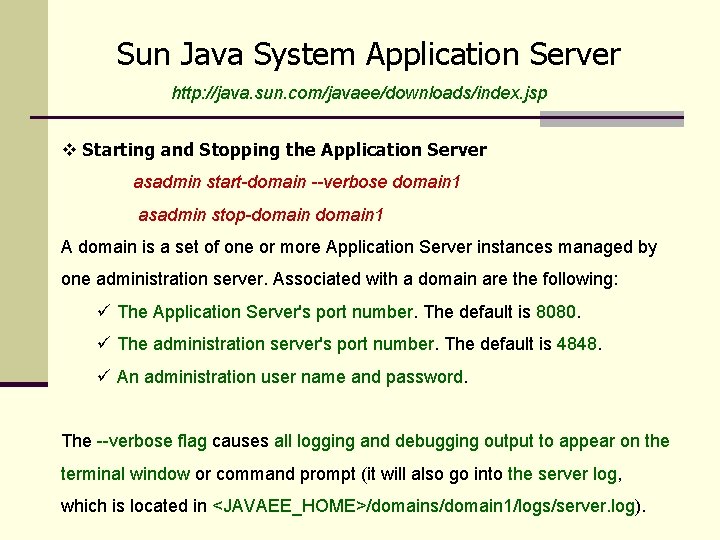Select the 'asadmin stop-domain domain1' command

(260, 214)
